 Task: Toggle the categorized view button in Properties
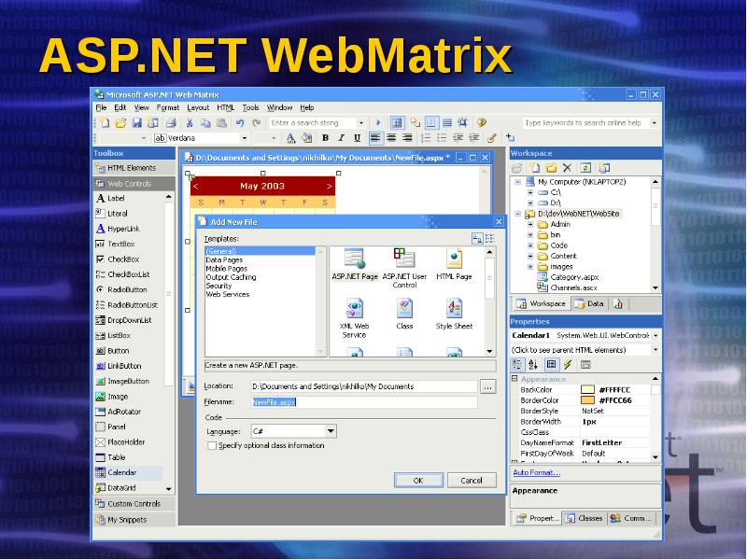[x=517, y=365]
